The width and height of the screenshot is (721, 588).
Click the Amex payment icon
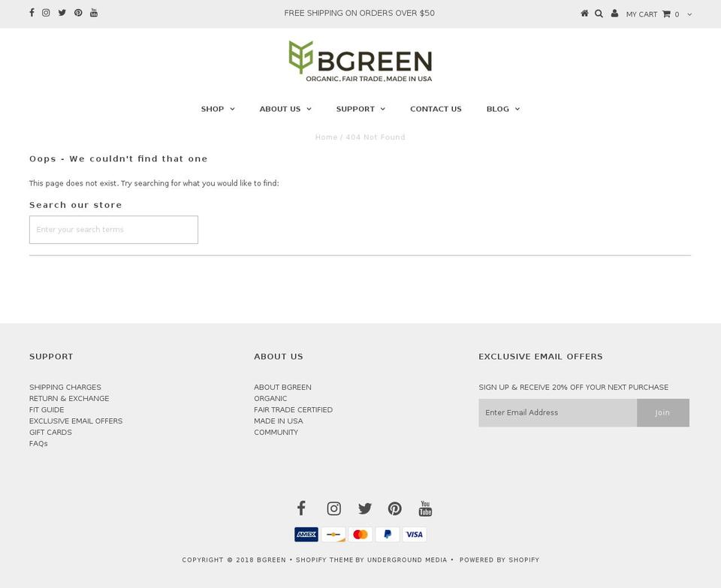(x=306, y=535)
